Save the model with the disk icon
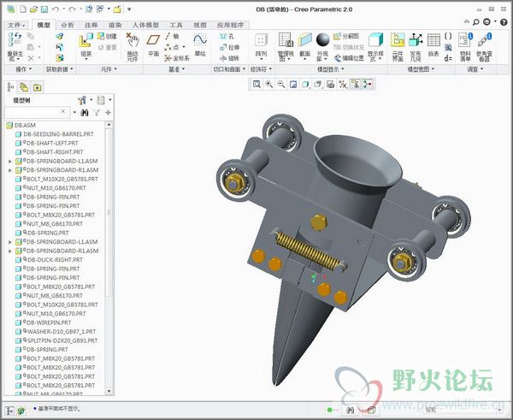Screen dimensions: 513x420 44,9
